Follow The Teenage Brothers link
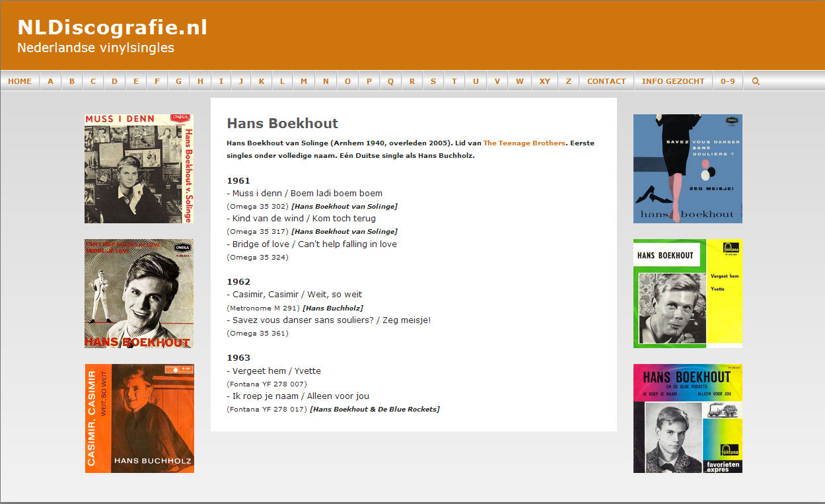This screenshot has height=504, width=825. click(524, 143)
